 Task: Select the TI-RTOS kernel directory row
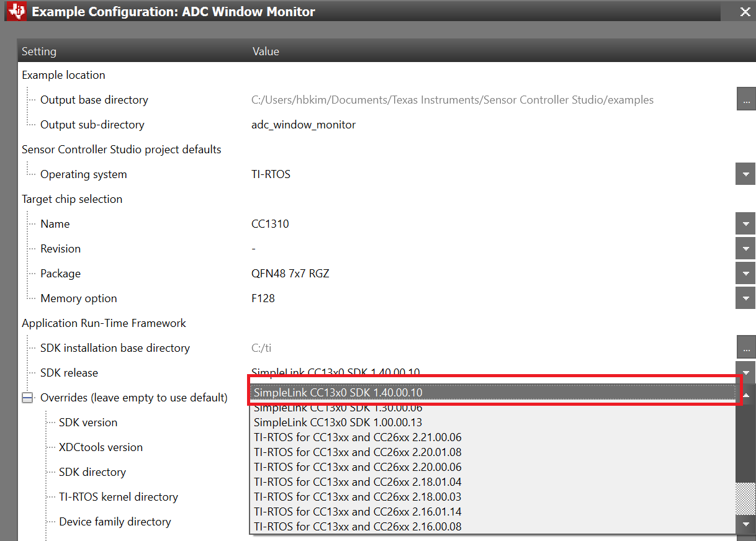pos(119,497)
